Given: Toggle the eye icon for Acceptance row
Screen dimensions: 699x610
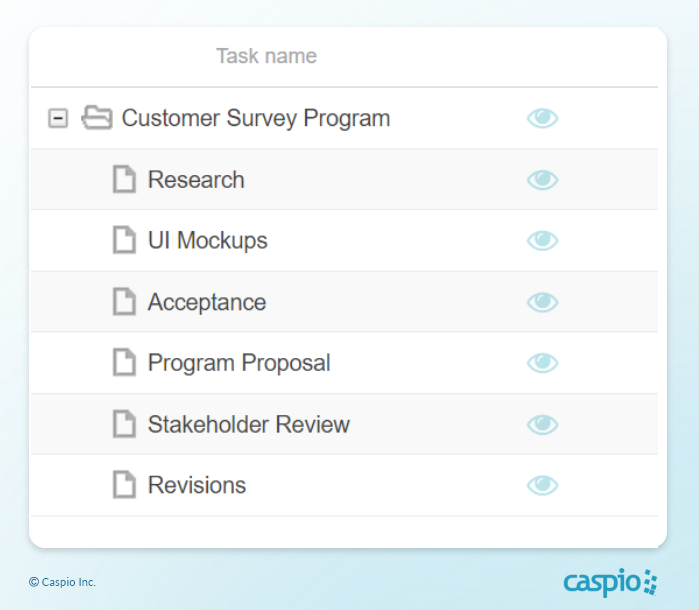Looking at the screenshot, I should [x=542, y=302].
